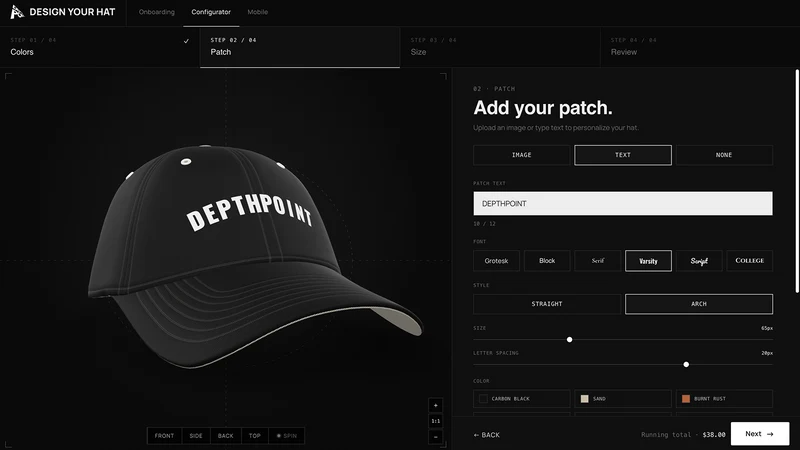Jump to Step 03 Size
The image size is (800, 450).
pos(500,47)
